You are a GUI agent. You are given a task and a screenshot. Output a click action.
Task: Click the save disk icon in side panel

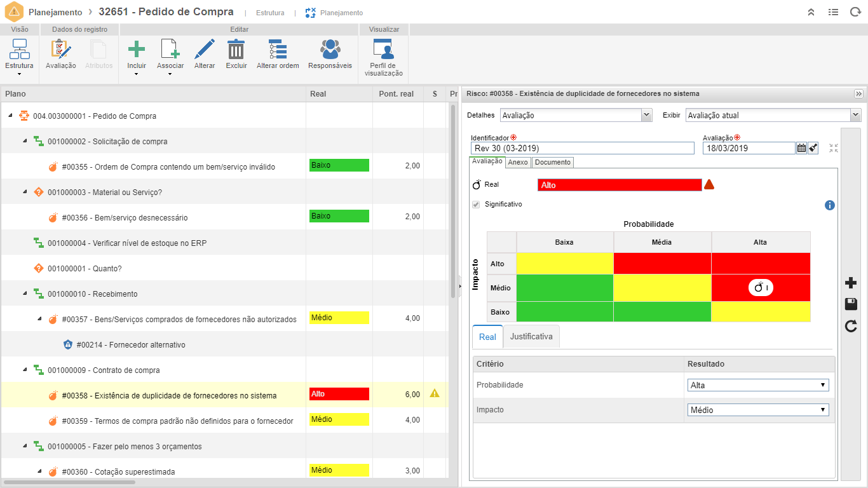pos(851,304)
